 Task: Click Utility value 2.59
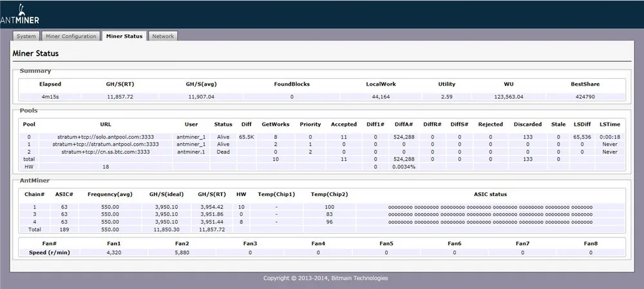click(446, 97)
